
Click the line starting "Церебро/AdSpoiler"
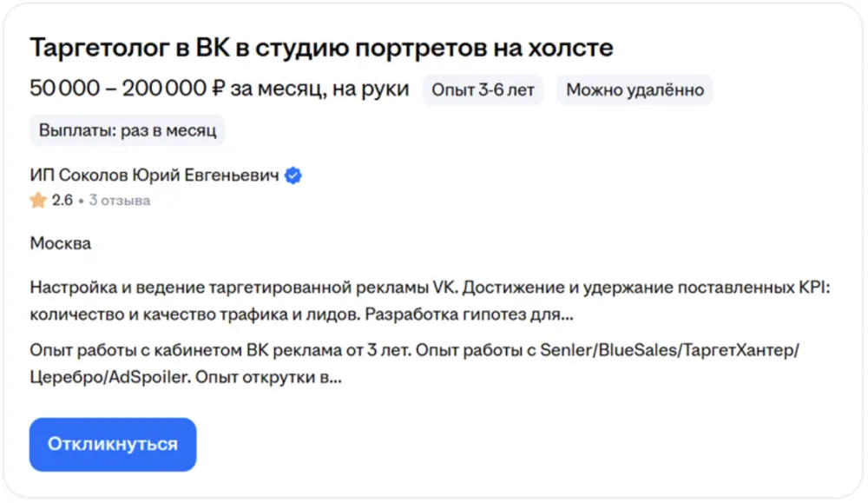click(186, 379)
